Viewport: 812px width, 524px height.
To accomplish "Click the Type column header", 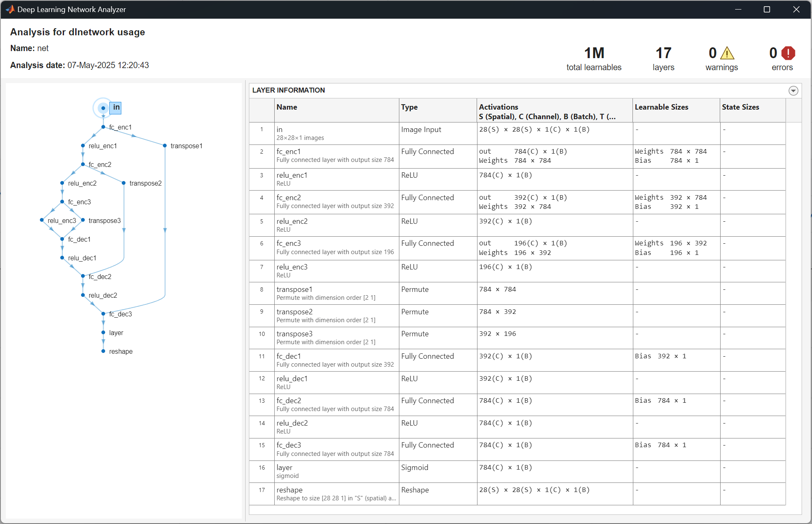I will point(409,107).
